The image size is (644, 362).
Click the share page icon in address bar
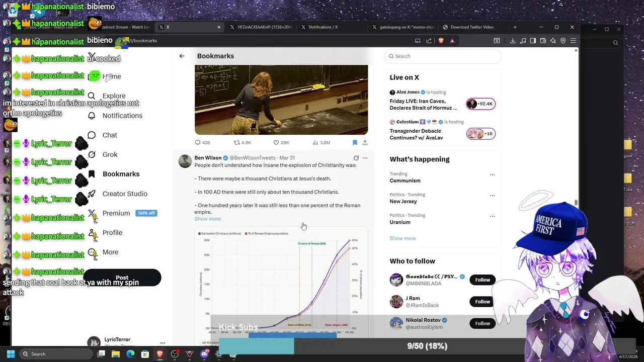pos(429,41)
